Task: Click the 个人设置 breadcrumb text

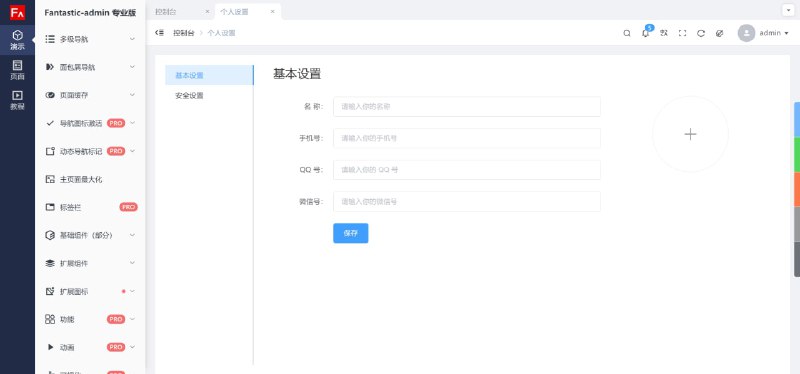Action: point(221,33)
